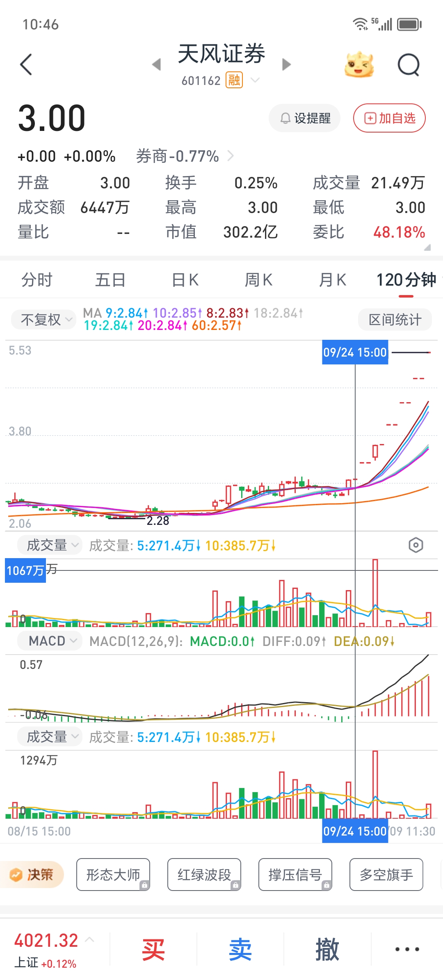
Task: Tap the 委比 48.18% value
Action: point(399,232)
